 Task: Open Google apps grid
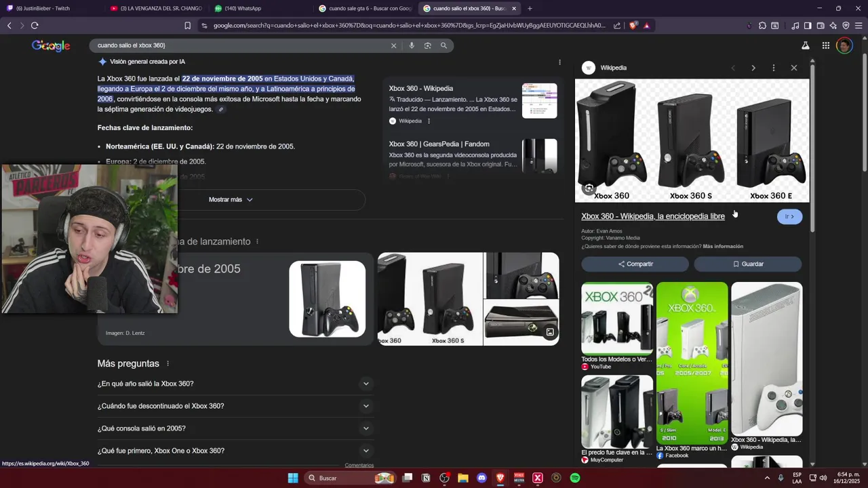click(825, 45)
